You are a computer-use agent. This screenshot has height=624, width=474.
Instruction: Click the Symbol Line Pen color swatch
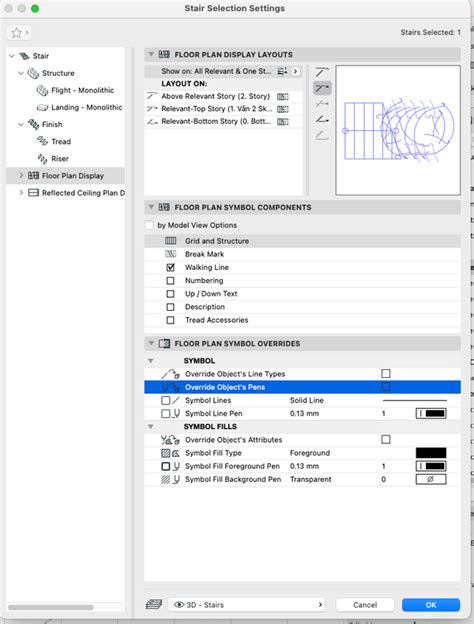coord(431,413)
